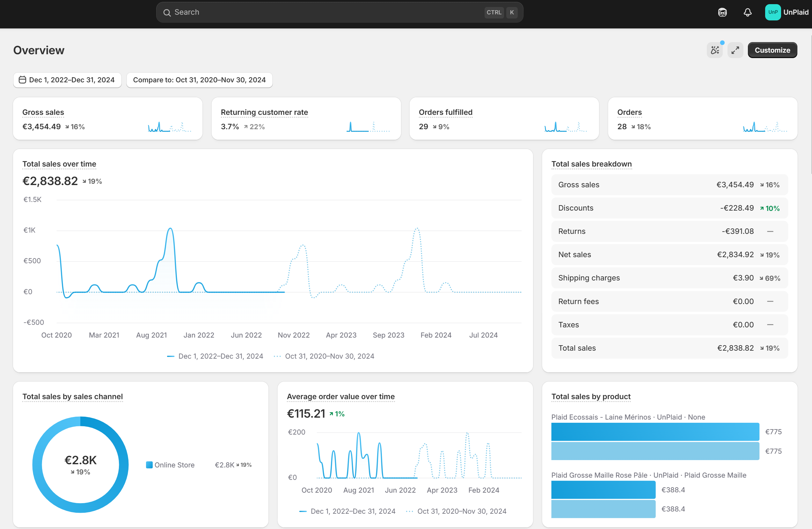The height and width of the screenshot is (529, 812).
Task: Select the Return fees breakdown row
Action: click(x=669, y=301)
